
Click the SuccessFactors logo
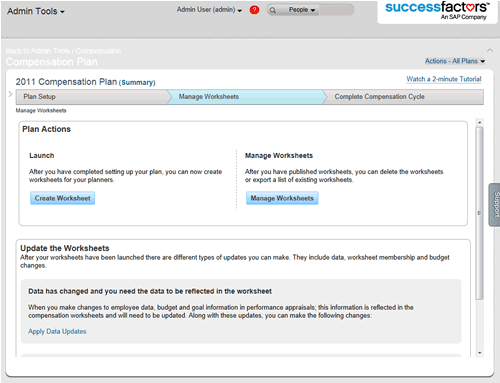click(437, 11)
